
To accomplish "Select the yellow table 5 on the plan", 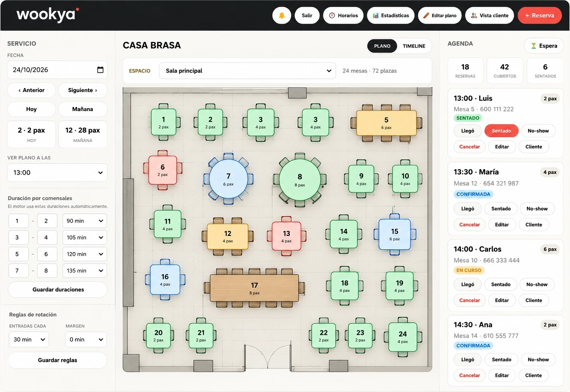I will point(386,123).
